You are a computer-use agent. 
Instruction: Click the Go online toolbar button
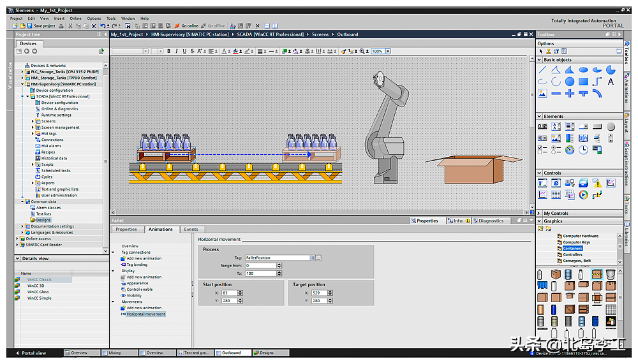(186, 26)
